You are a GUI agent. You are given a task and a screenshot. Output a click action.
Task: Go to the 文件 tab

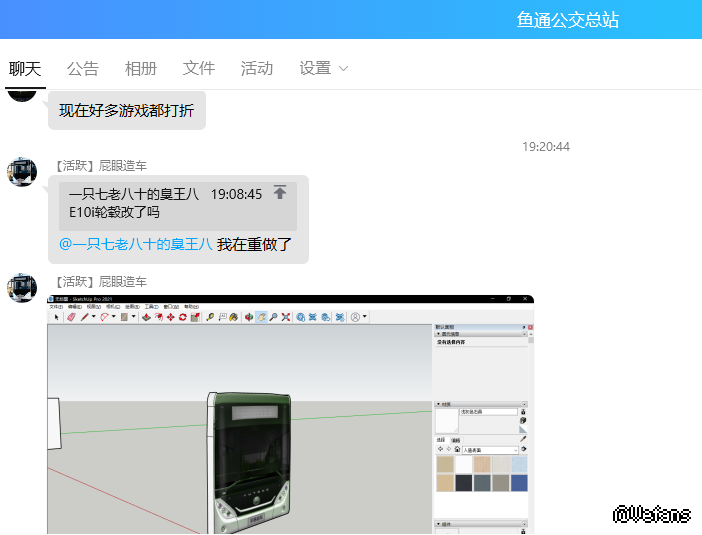click(x=199, y=68)
